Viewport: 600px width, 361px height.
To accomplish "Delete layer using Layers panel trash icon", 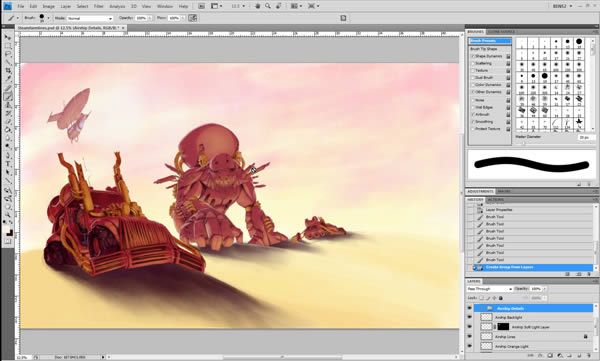I will (589, 356).
